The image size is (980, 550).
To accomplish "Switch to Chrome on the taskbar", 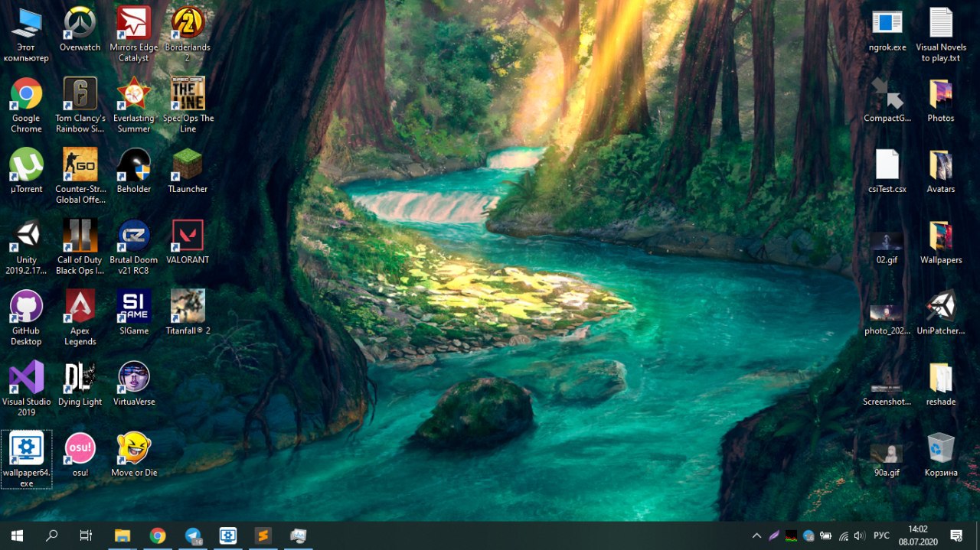I will pos(158,535).
